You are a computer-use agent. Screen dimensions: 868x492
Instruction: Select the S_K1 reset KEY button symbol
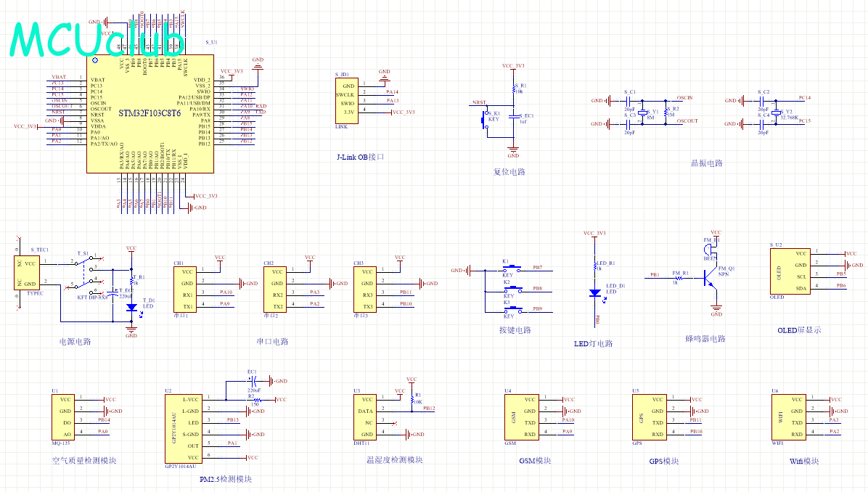485,121
